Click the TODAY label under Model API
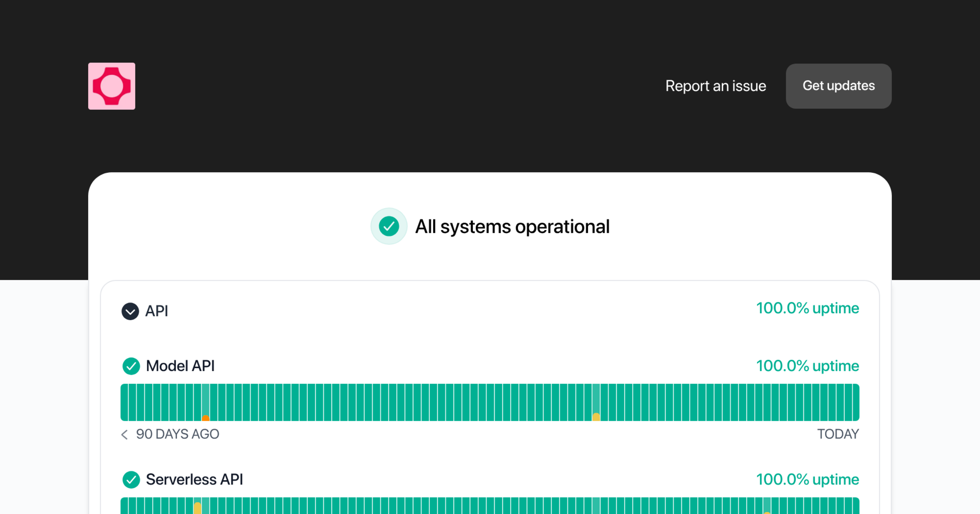The width and height of the screenshot is (980, 514). (838, 434)
